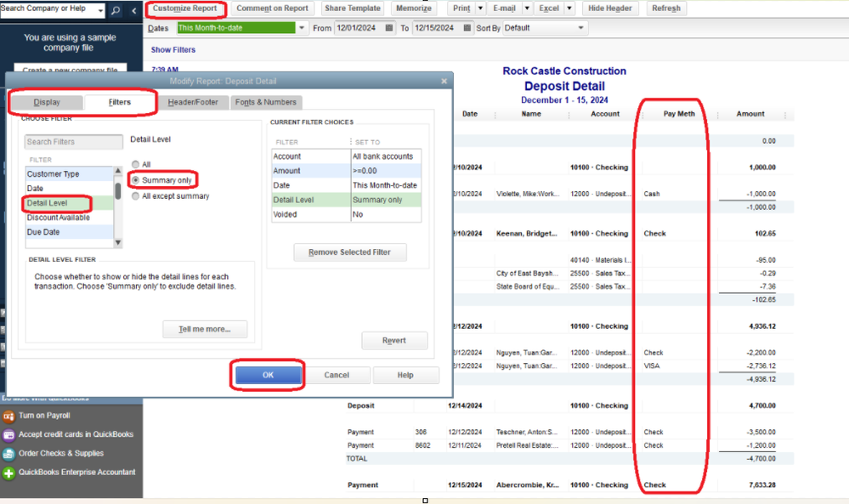Select Date in the filter list
849x504 pixels.
point(70,189)
